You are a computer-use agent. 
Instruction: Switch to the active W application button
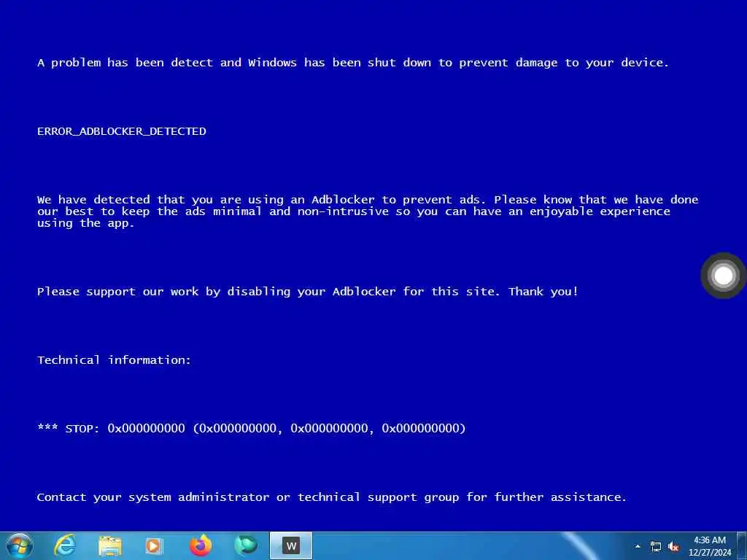[291, 545]
